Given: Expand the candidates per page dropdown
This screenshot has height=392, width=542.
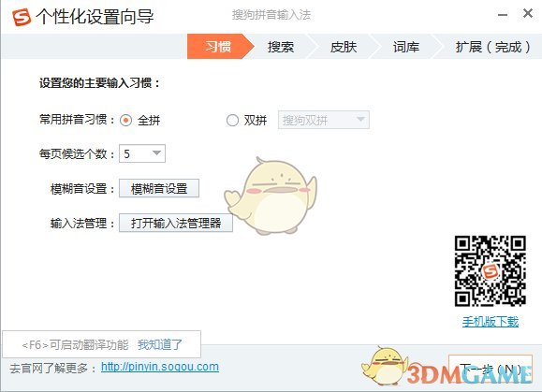Looking at the screenshot, I should [x=142, y=153].
